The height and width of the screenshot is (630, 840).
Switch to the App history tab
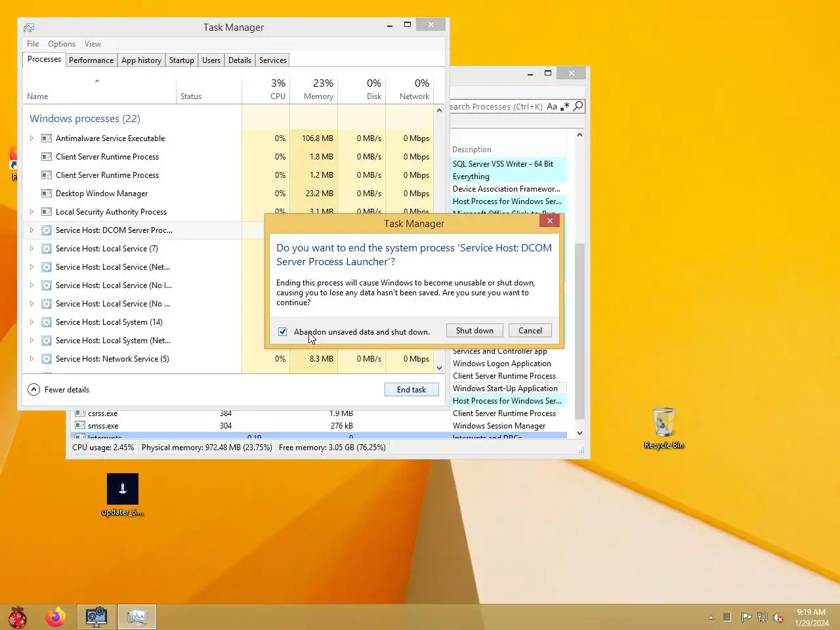pyautogui.click(x=141, y=60)
